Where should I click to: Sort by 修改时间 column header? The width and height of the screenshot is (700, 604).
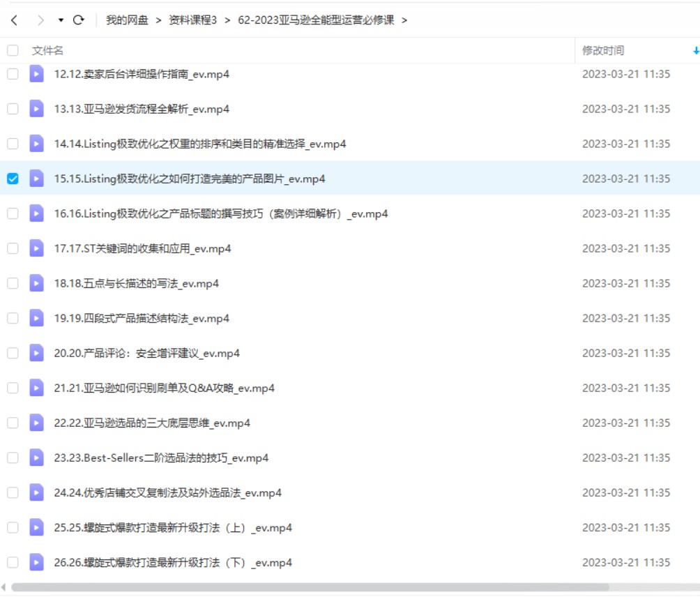click(x=602, y=50)
